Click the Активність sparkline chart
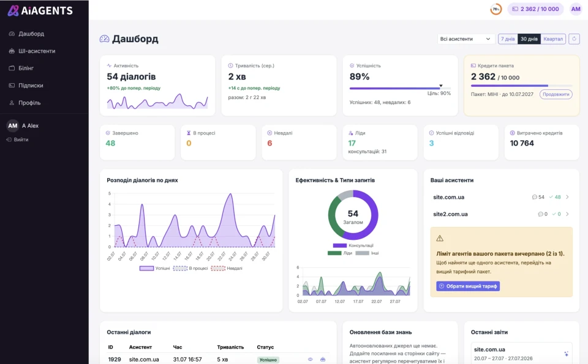 coord(157,101)
